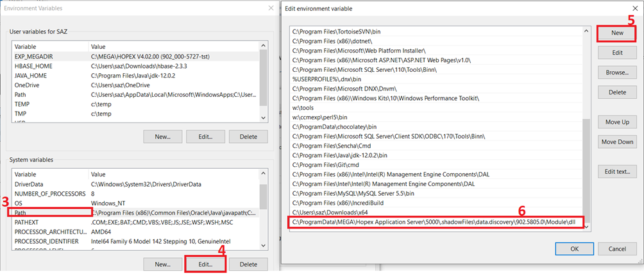
Task: Click Cancel in the edit dialog
Action: (x=616, y=248)
